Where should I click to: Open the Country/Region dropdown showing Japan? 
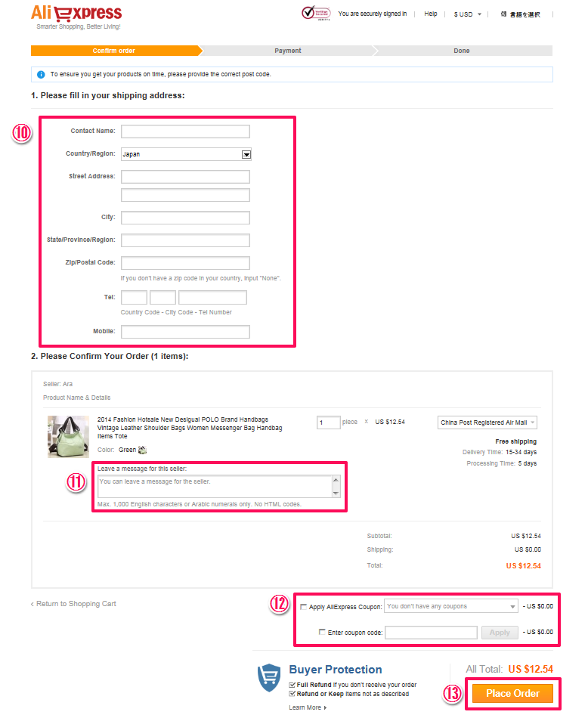pyautogui.click(x=186, y=154)
